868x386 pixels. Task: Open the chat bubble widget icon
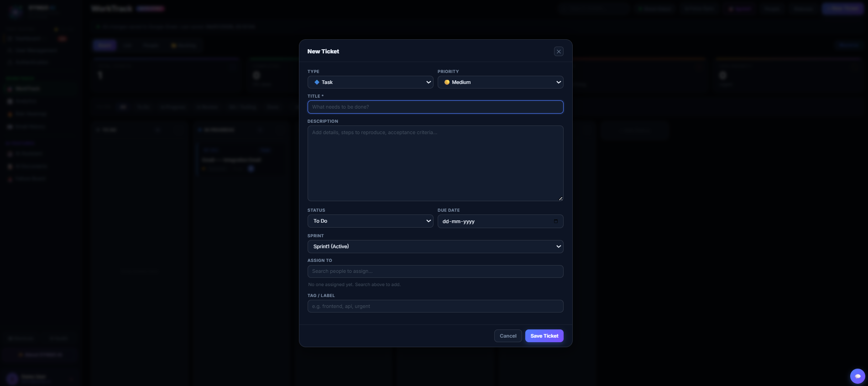click(858, 376)
